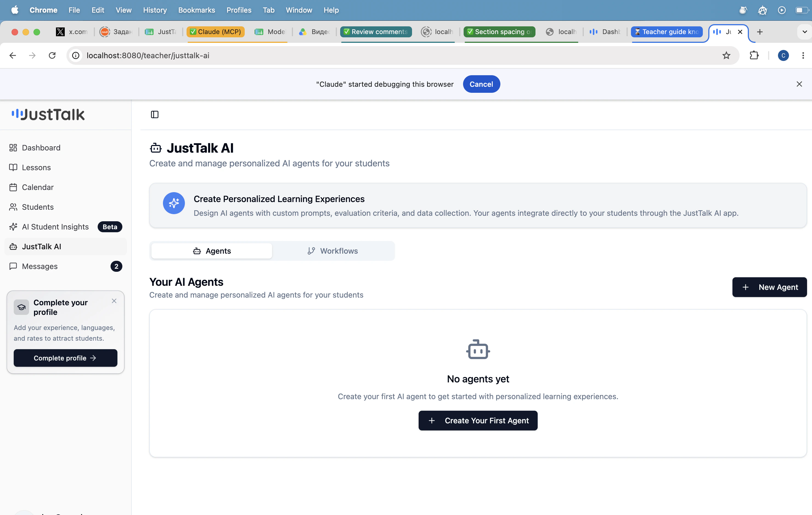Viewport: 812px width, 515px height.
Task: Switch to the Claude (MCP) tab
Action: [215, 32]
